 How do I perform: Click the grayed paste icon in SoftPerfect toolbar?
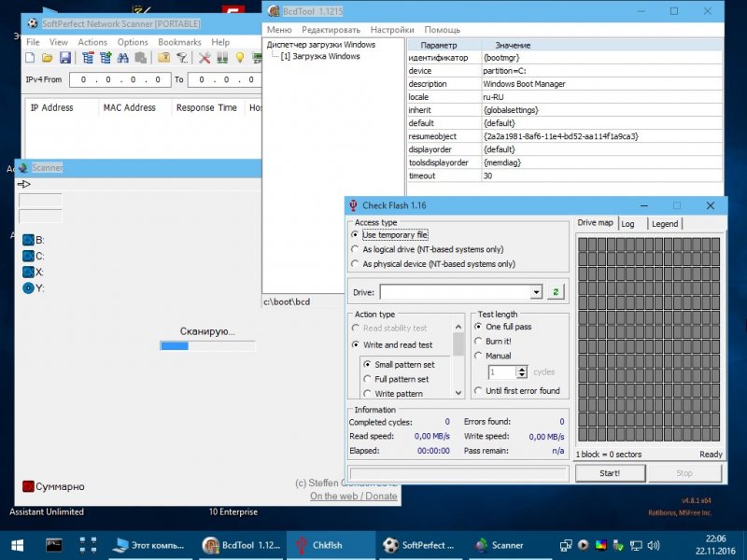pos(141,58)
